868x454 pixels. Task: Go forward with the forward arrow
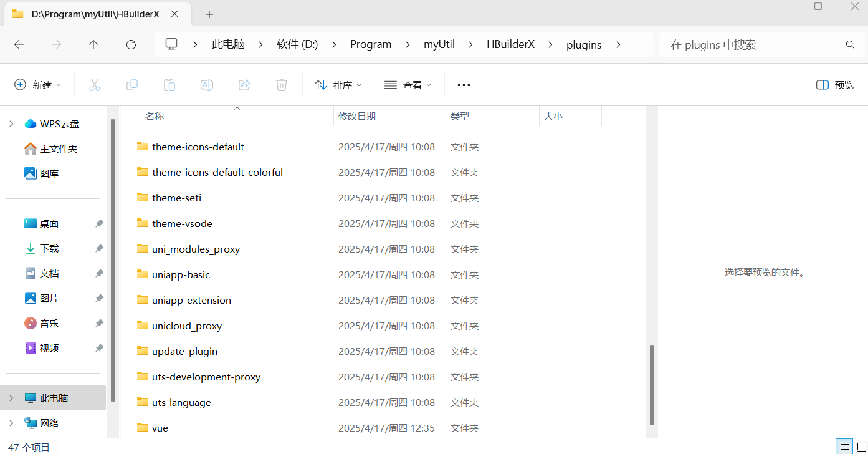pos(56,44)
